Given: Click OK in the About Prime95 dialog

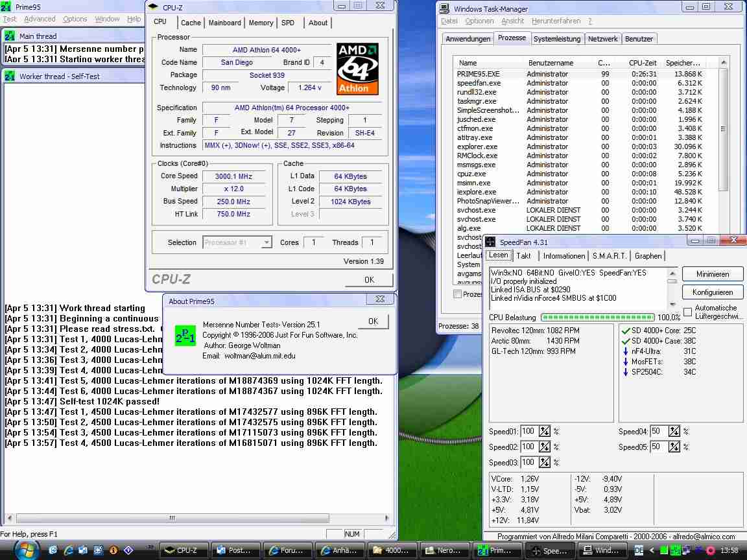Looking at the screenshot, I should pos(373,321).
